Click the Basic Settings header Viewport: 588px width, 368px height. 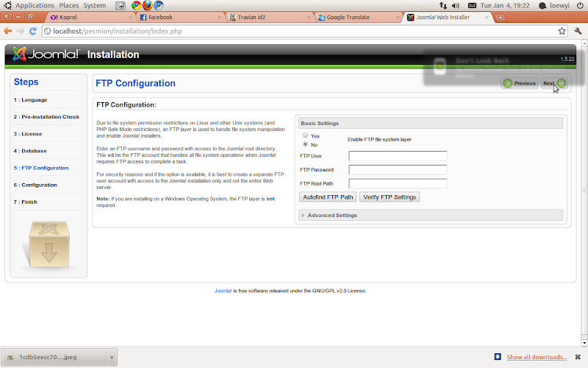coord(431,123)
